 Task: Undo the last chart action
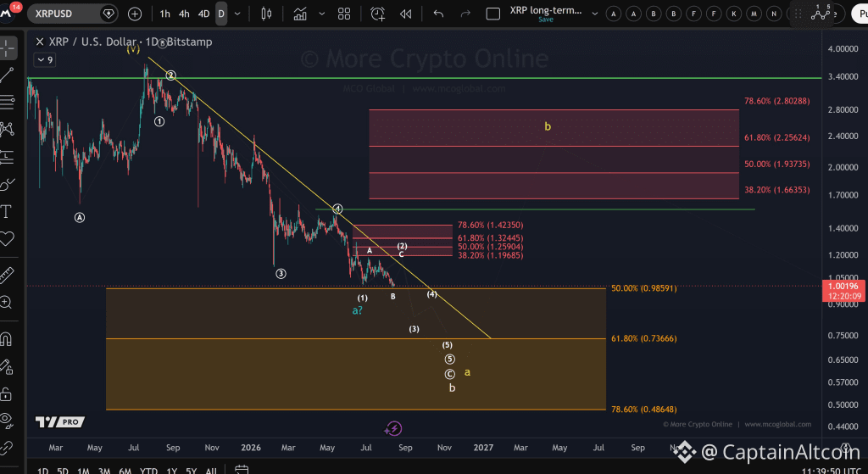[x=438, y=14]
